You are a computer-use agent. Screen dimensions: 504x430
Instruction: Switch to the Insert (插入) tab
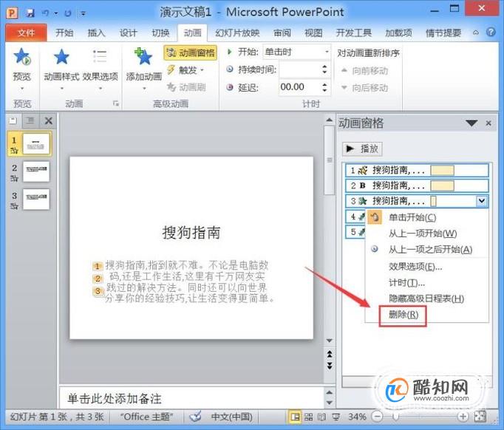pyautogui.click(x=96, y=33)
